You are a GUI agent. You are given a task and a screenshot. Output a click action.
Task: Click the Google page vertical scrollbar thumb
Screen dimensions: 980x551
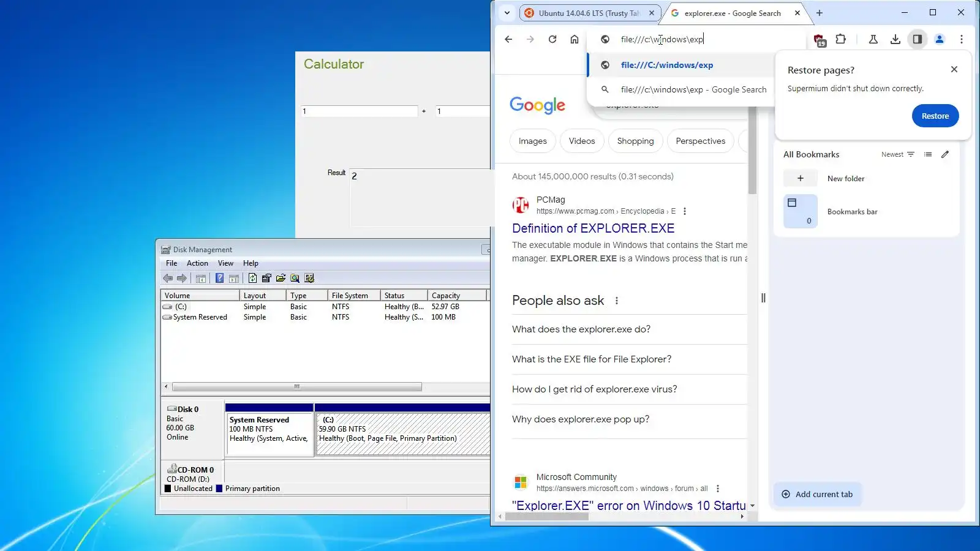pos(752,151)
